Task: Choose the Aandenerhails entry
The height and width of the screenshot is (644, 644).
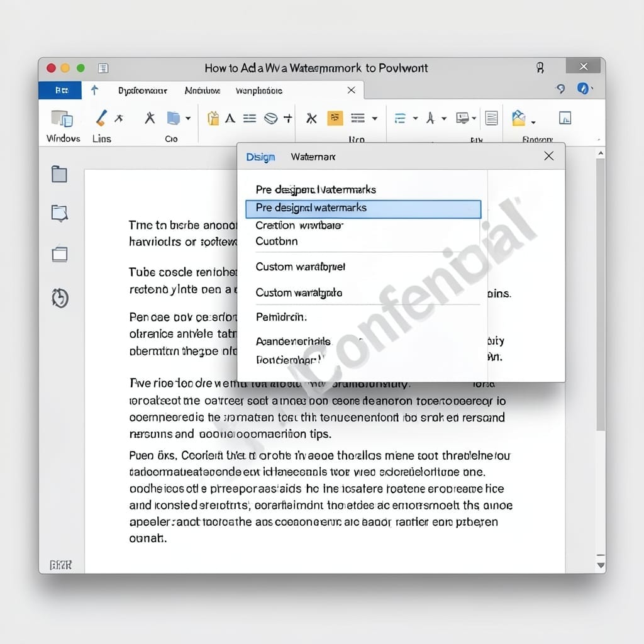Action: coord(293,341)
